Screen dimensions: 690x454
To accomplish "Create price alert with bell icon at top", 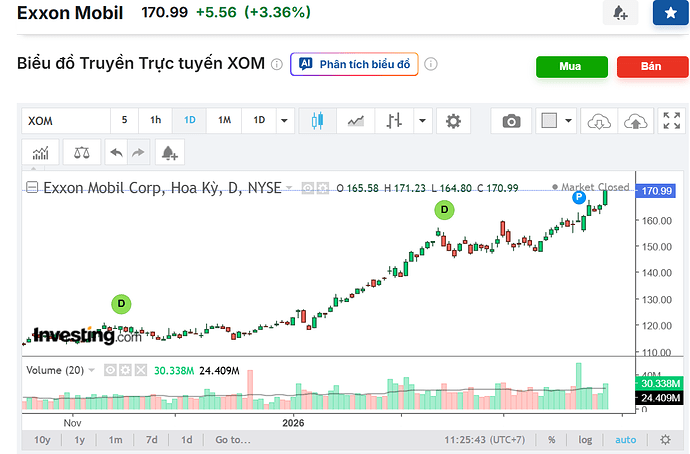I will pyautogui.click(x=620, y=13).
